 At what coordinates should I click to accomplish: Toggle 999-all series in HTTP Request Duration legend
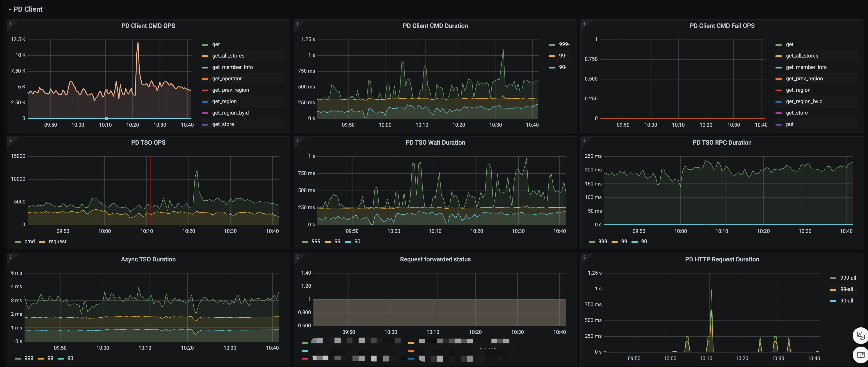tap(848, 278)
